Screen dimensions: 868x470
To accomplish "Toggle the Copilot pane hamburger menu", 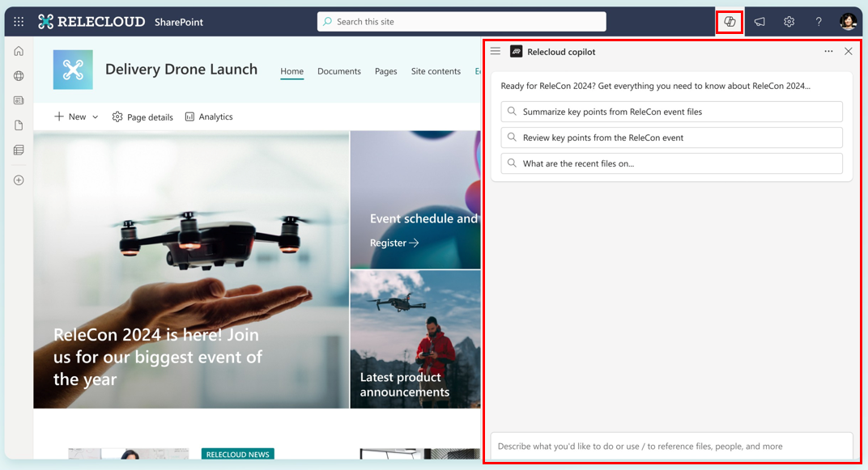I will 495,51.
